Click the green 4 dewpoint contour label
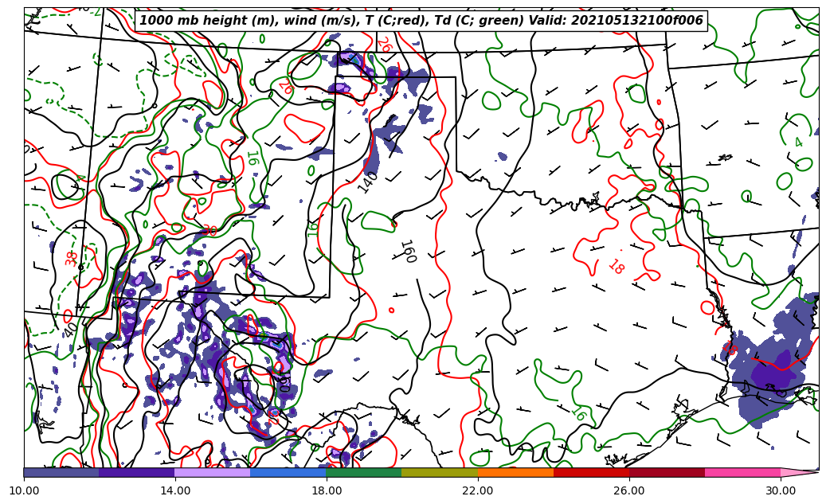Screen dimensions: 826x504 coord(798,143)
